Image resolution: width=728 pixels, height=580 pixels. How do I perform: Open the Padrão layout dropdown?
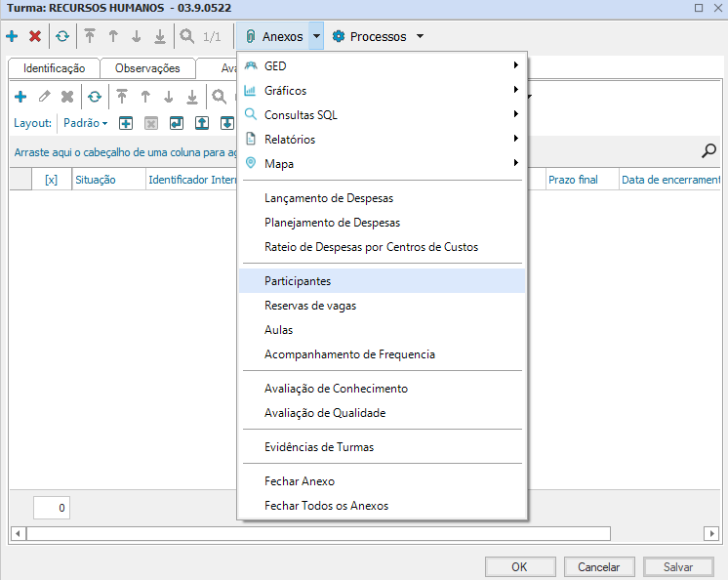(x=86, y=124)
